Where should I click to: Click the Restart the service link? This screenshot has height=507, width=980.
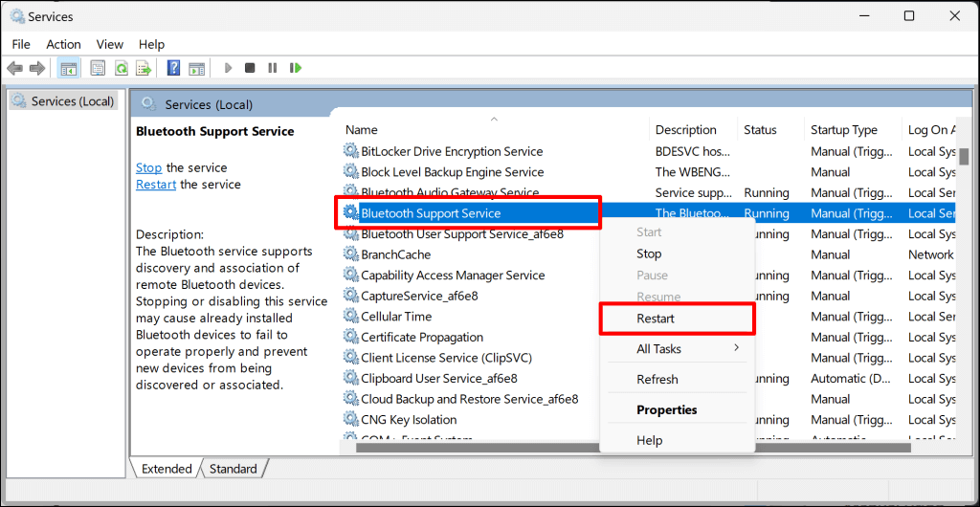click(x=156, y=185)
